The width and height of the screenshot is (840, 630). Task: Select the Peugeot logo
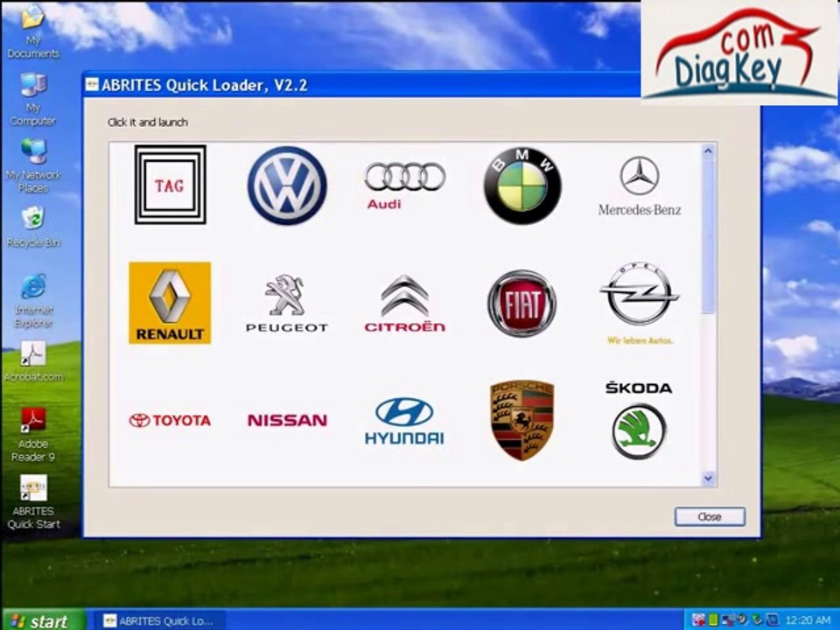coord(287,304)
